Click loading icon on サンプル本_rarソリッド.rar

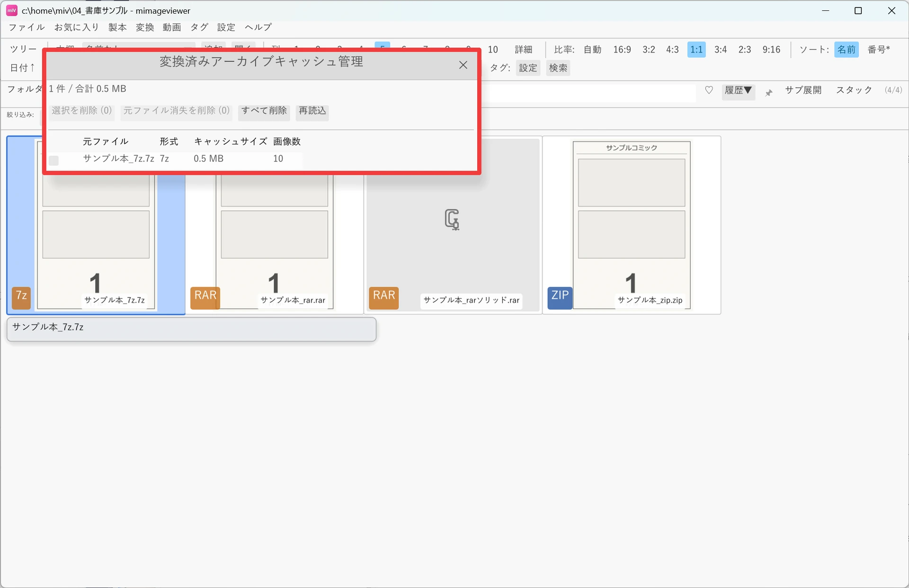pyautogui.click(x=452, y=219)
